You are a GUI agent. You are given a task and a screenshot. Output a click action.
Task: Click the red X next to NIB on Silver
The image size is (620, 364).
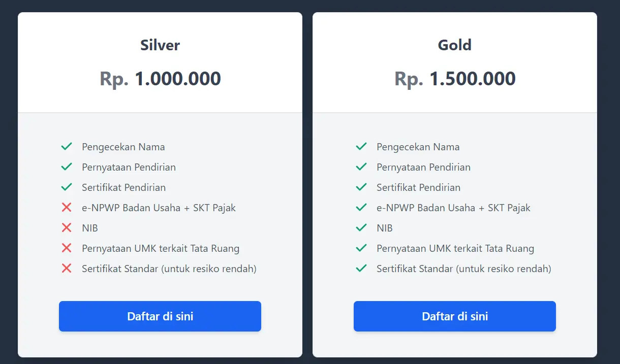tap(66, 227)
